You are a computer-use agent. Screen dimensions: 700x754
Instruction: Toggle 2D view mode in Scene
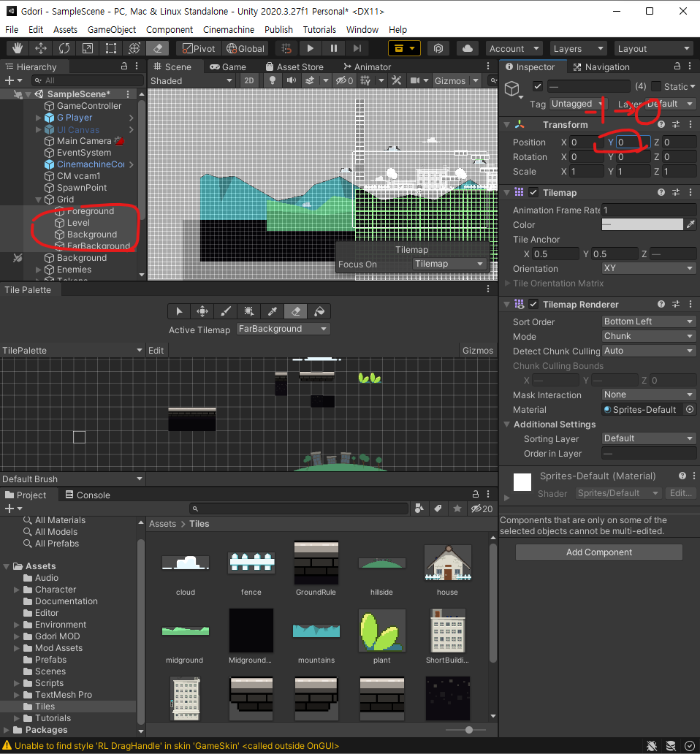[x=249, y=81]
